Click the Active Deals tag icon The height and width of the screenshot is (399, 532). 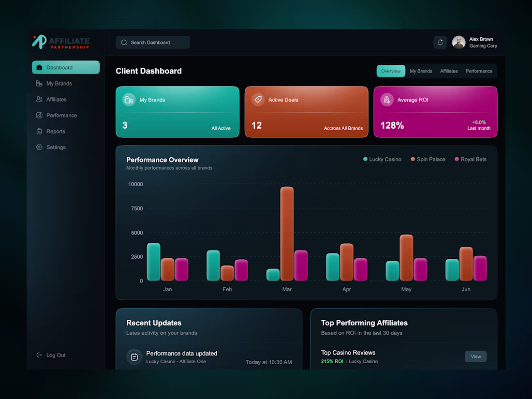pos(258,100)
